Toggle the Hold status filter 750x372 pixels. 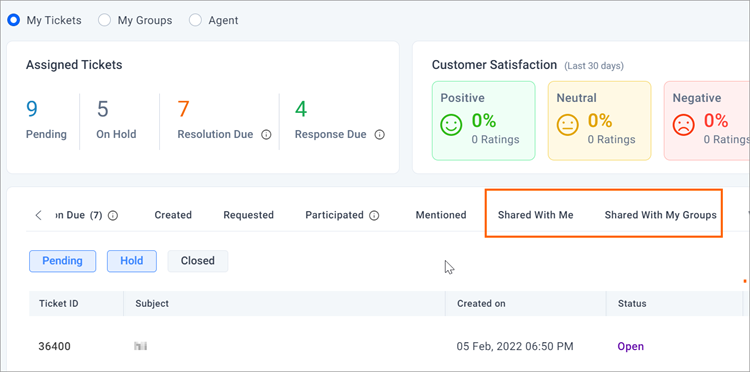point(132,261)
